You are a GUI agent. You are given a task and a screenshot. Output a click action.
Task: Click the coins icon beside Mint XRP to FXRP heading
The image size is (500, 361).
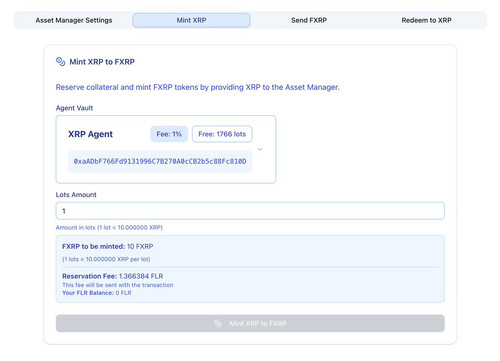coord(61,62)
